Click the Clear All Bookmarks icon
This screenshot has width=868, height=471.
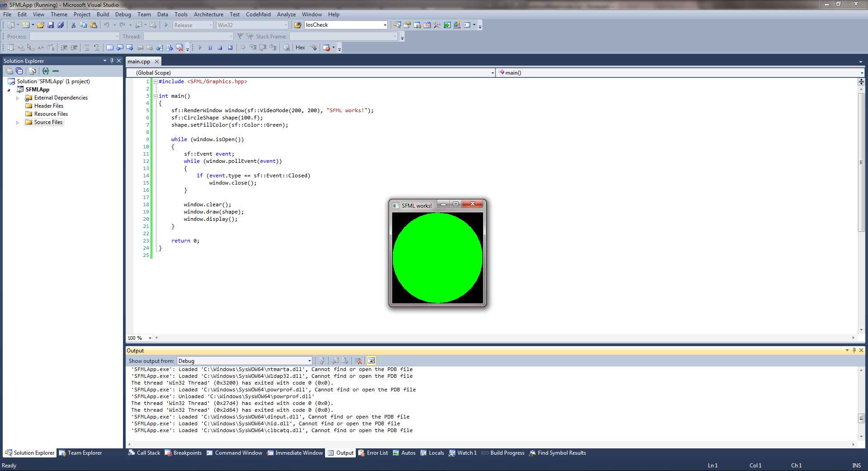pyautogui.click(x=179, y=48)
